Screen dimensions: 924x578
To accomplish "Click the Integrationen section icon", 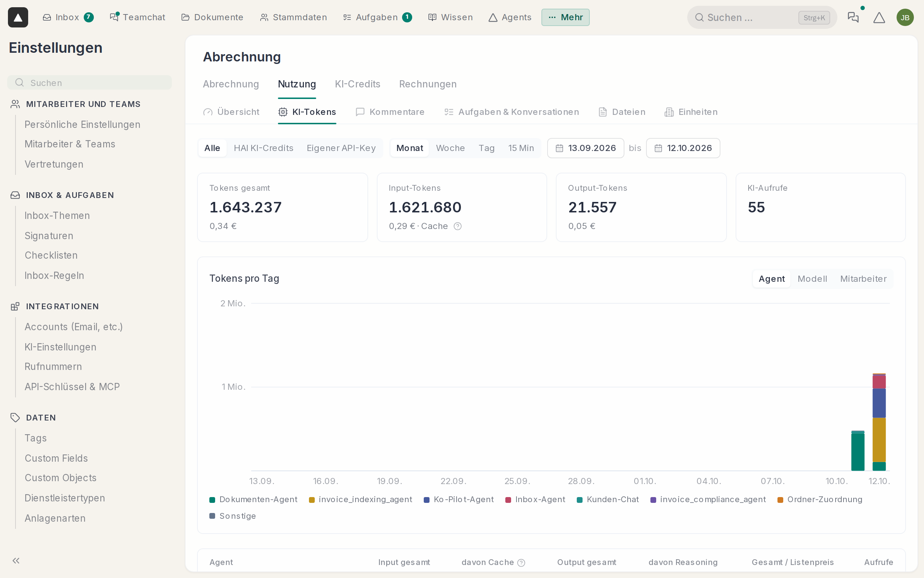I will click(15, 306).
